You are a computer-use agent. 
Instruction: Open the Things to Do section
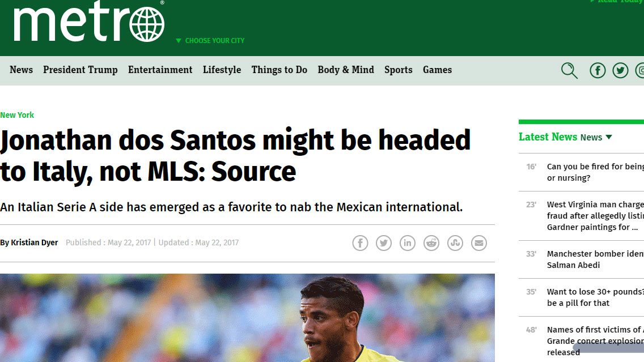pyautogui.click(x=279, y=70)
